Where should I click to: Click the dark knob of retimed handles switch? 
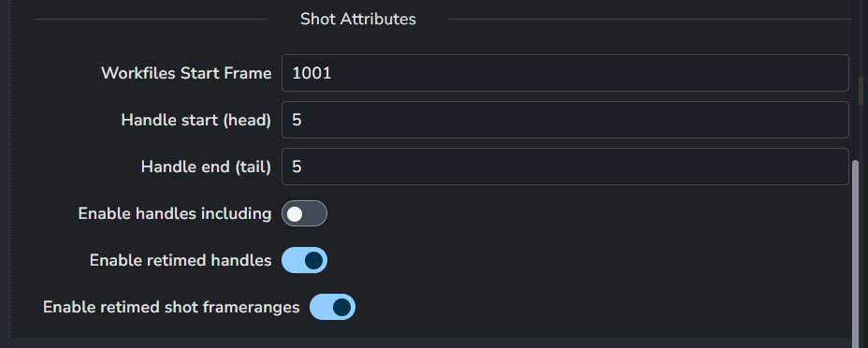pyautogui.click(x=314, y=261)
